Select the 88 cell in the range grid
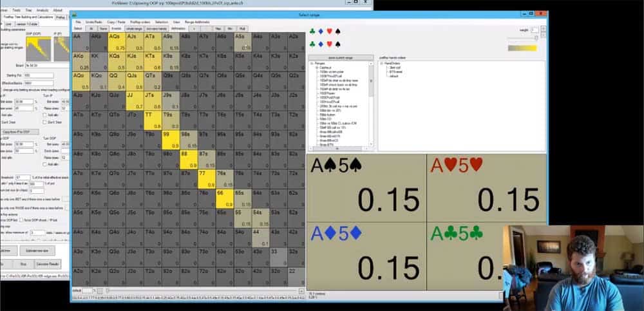 [189, 160]
